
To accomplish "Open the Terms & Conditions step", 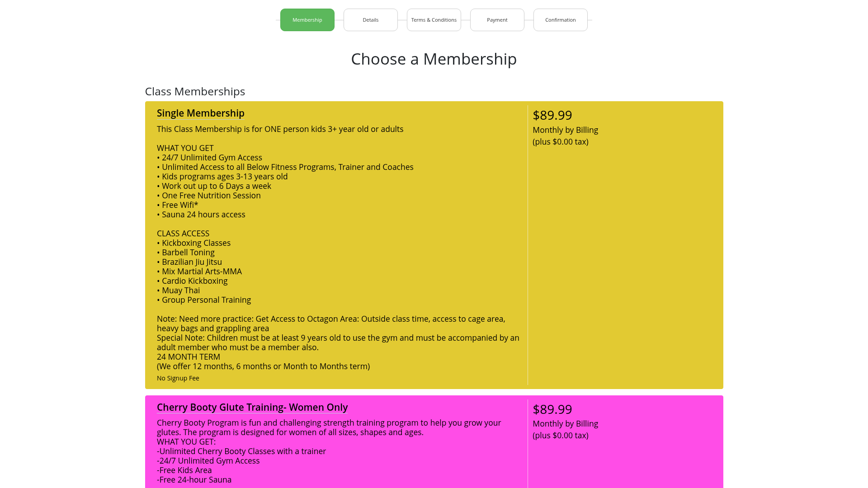I will pos(434,20).
